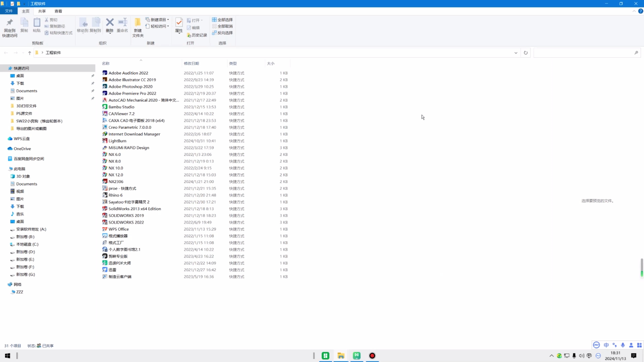644x362 pixels.
Task: Sort files by the 修改日期 column header
Action: click(191, 64)
